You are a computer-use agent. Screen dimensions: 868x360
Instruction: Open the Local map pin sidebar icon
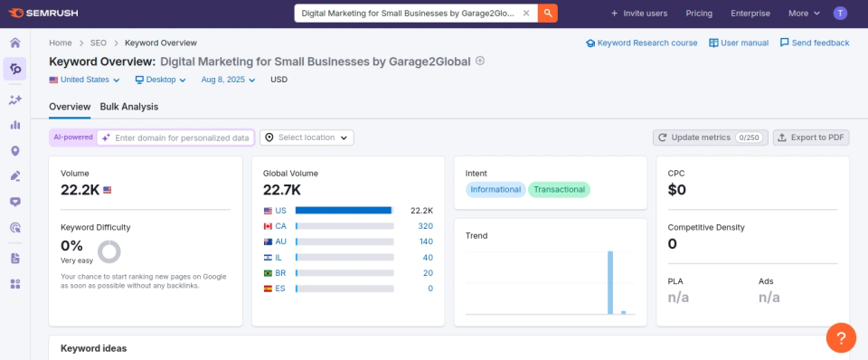click(x=15, y=151)
